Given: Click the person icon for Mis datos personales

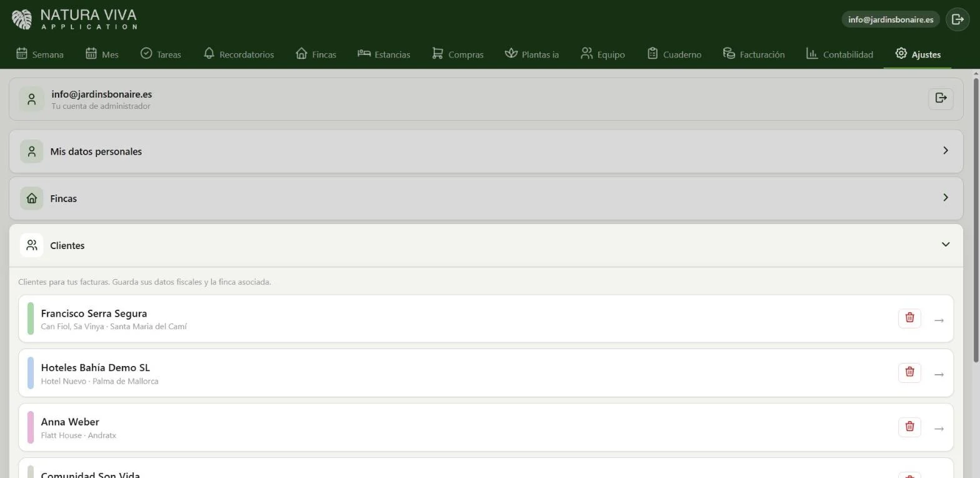Looking at the screenshot, I should [32, 151].
